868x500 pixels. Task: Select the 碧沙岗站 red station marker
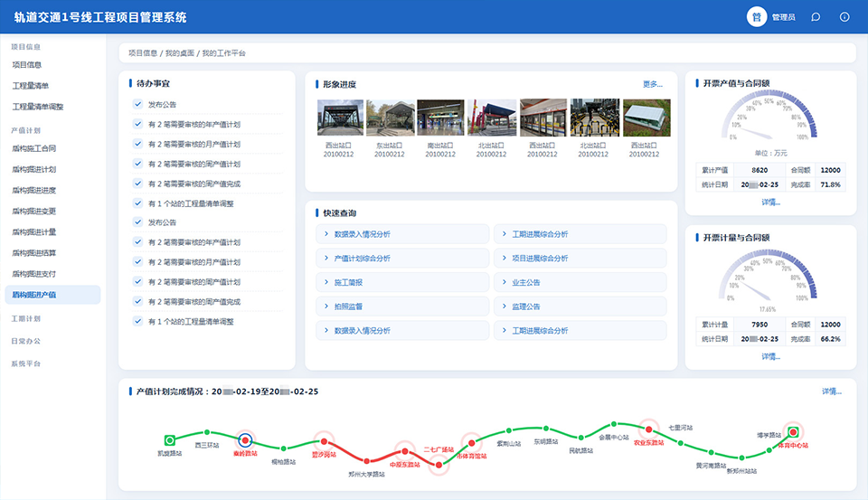click(324, 441)
